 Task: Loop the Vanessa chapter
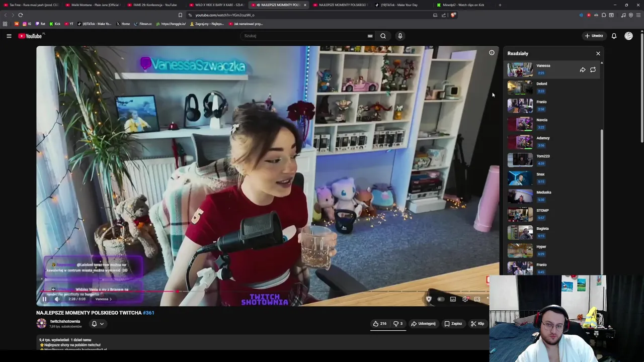(x=593, y=70)
